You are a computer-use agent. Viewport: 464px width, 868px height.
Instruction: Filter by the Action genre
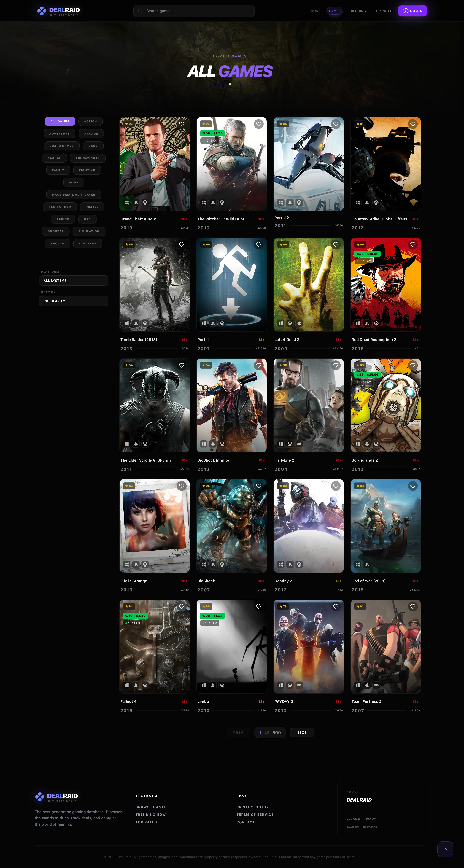click(90, 121)
